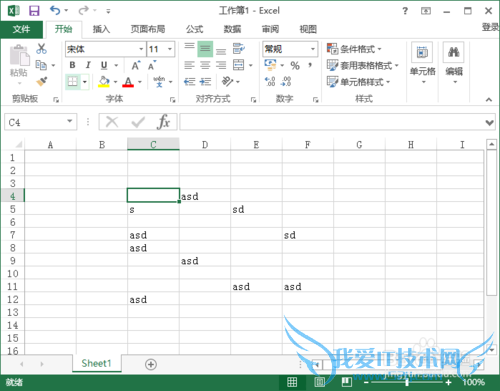Copy selection with the copy icon
The height and width of the screenshot is (391, 500).
41,65
